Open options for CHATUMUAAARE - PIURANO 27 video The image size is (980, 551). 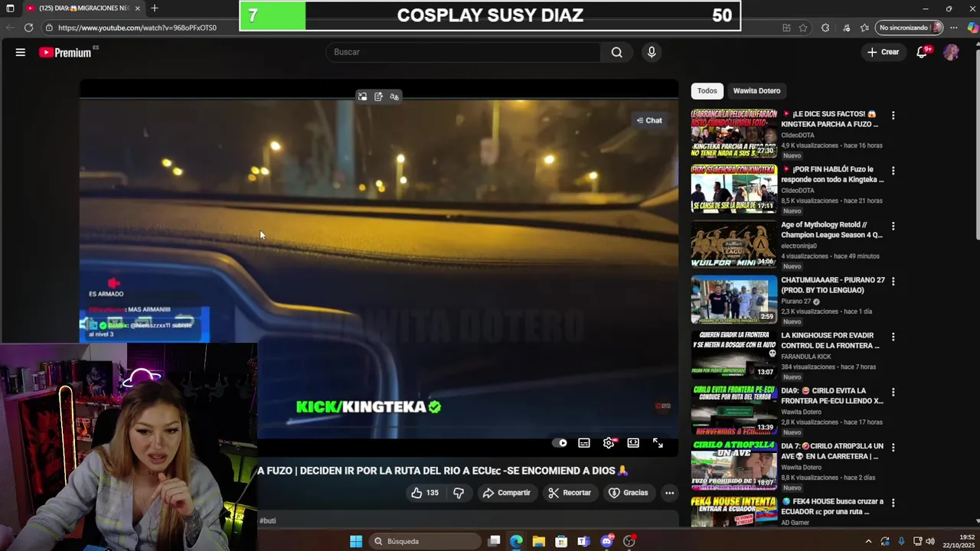tap(893, 282)
